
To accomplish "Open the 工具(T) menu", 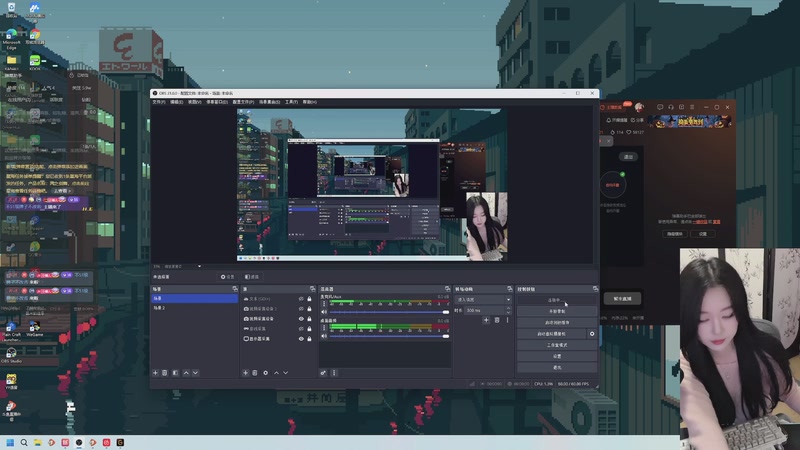I will [x=291, y=102].
